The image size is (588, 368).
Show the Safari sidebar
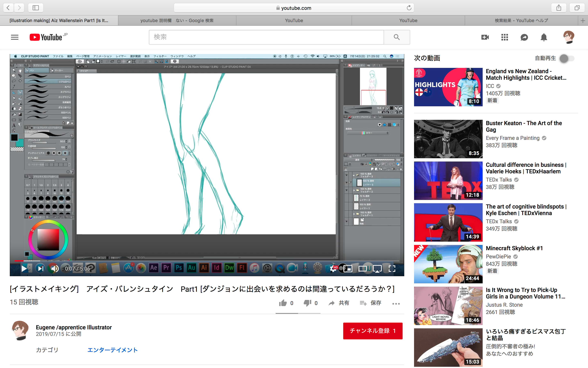click(36, 8)
